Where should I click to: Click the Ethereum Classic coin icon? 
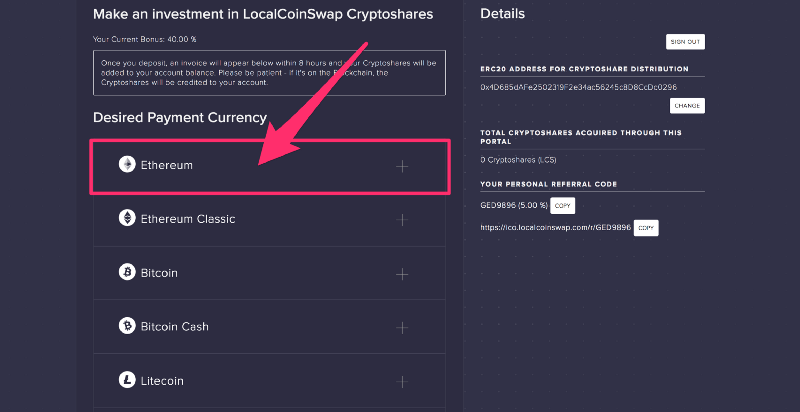coord(127,218)
